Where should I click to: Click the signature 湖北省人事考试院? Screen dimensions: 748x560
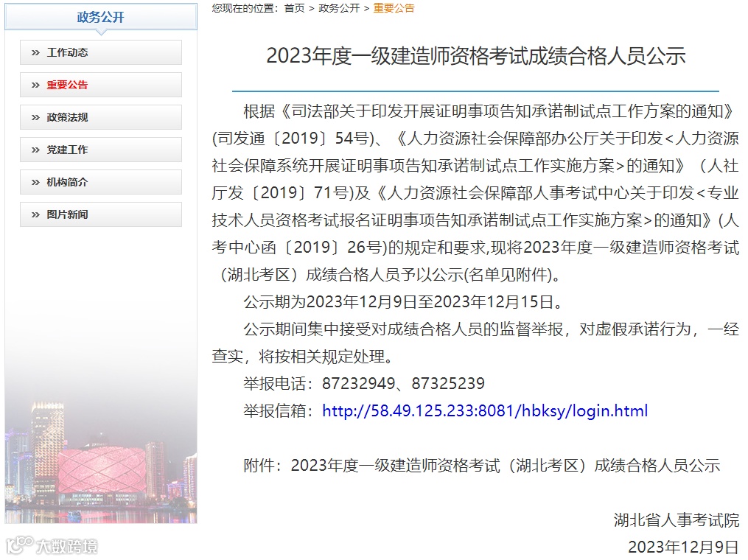677,520
